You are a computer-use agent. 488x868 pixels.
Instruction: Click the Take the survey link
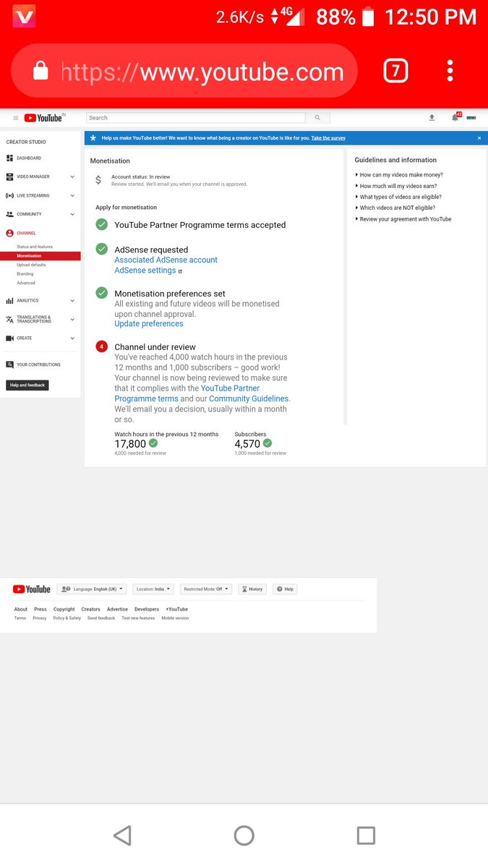pos(328,138)
